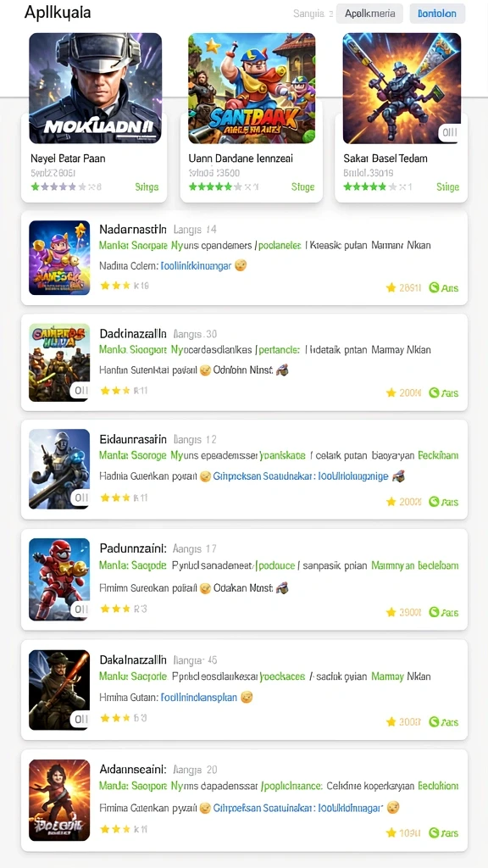Image resolution: width=488 pixels, height=868 pixels.
Task: Click Stige button under Nayel Batar Paan
Action: click(147, 187)
